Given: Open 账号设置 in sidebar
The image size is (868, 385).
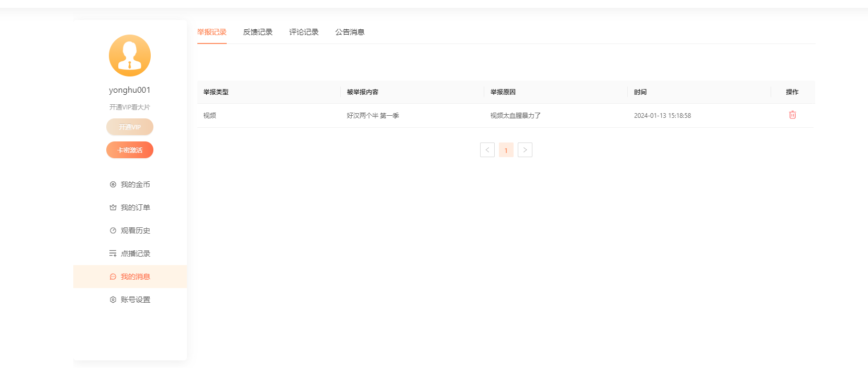Looking at the screenshot, I should pos(130,300).
